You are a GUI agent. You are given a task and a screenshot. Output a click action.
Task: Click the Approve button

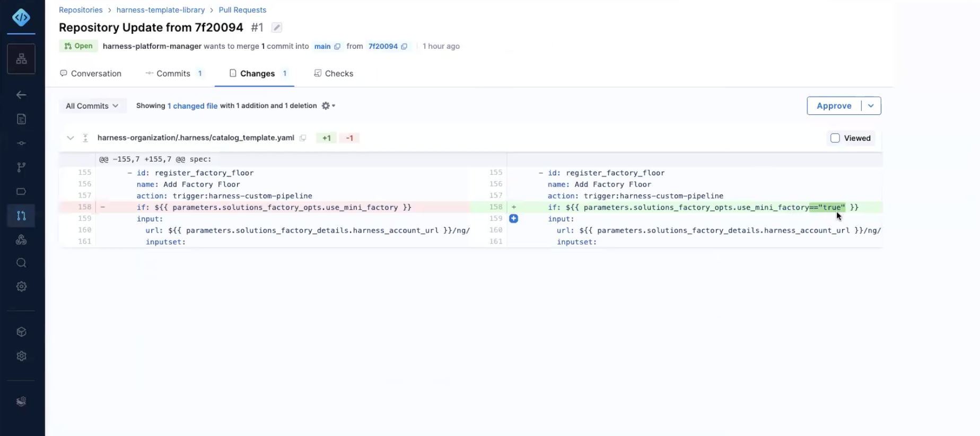click(834, 106)
